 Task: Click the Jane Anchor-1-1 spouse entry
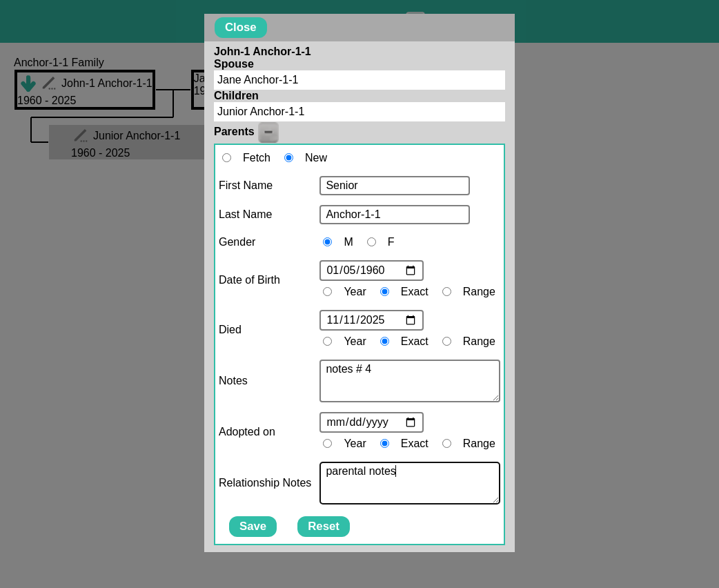pyautogui.click(x=359, y=80)
